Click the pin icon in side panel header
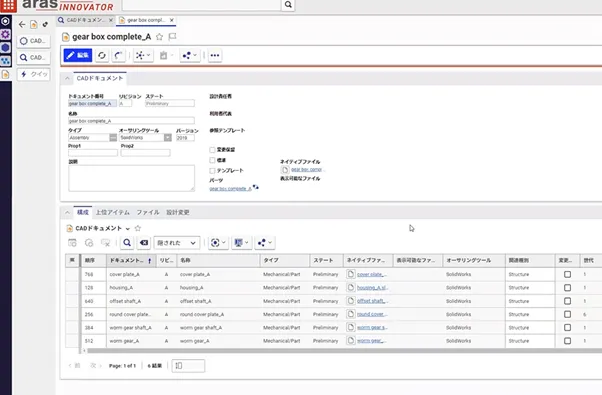This screenshot has height=395, width=602. [45, 25]
